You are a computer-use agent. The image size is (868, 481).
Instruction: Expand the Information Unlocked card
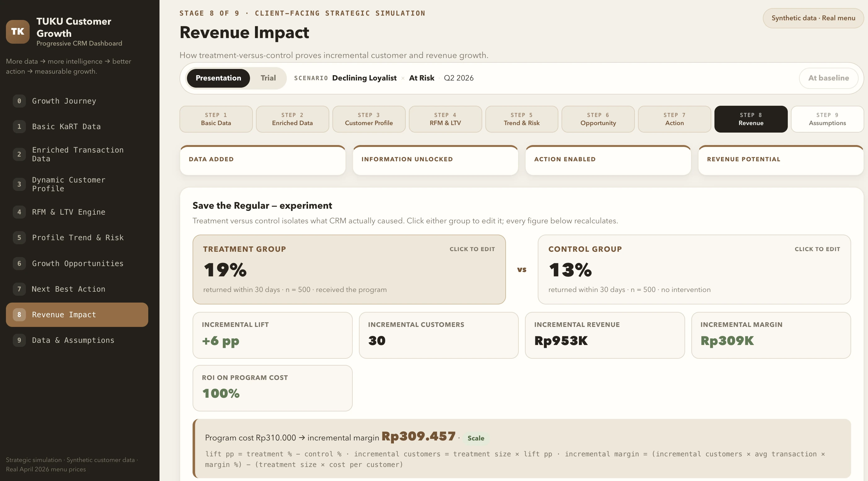tap(435, 160)
